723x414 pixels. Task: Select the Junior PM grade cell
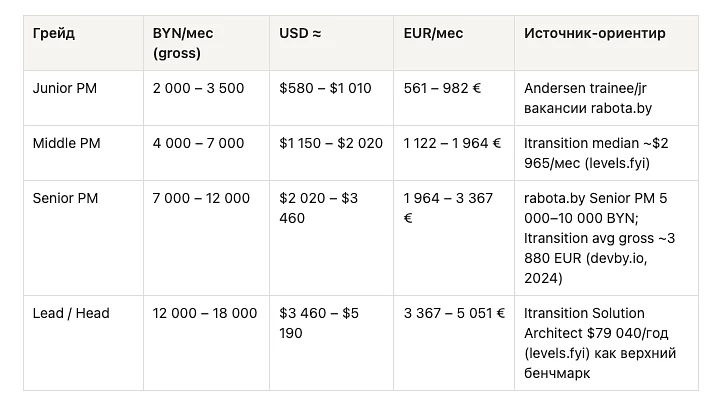click(x=67, y=88)
